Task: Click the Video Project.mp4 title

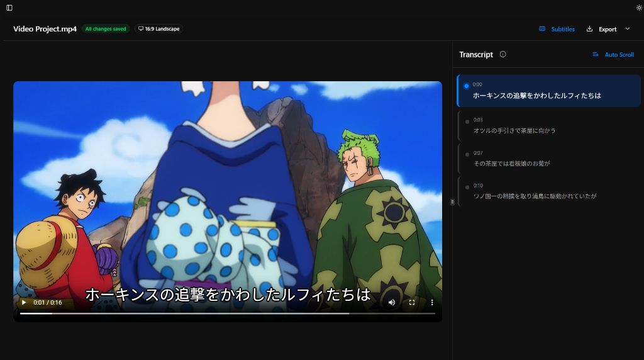Action: 45,29
